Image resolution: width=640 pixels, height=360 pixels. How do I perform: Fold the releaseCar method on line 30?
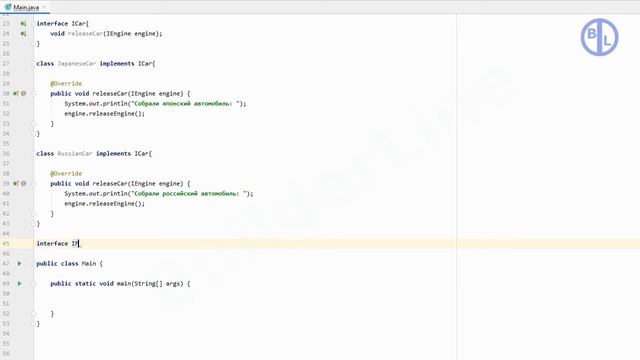pos(34,94)
